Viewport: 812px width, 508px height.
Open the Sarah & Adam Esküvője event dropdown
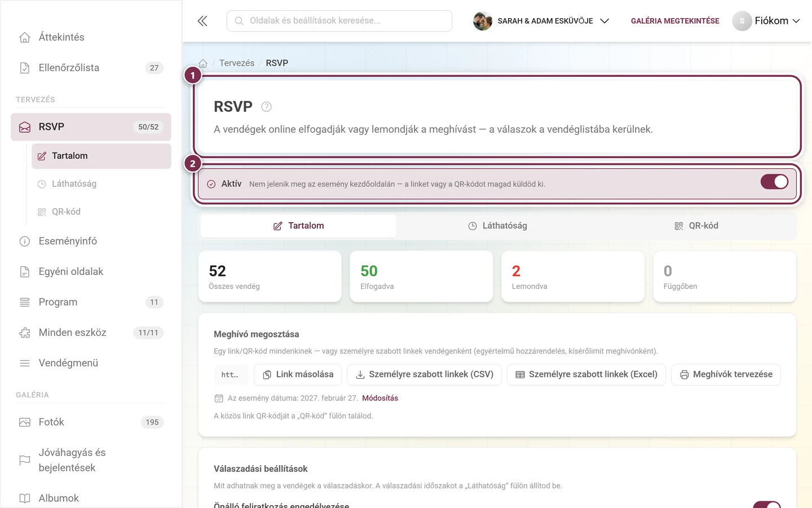(x=541, y=21)
